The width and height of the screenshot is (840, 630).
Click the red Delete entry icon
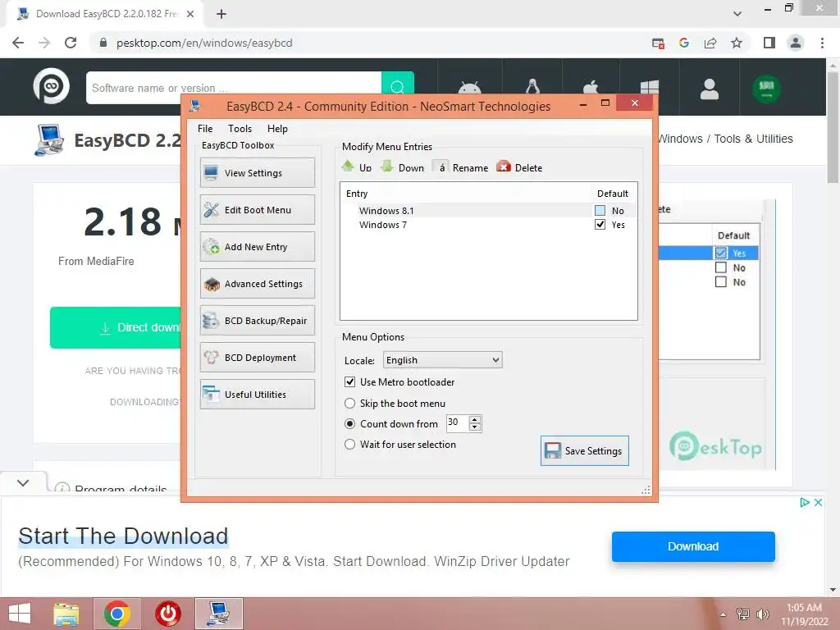tap(504, 167)
